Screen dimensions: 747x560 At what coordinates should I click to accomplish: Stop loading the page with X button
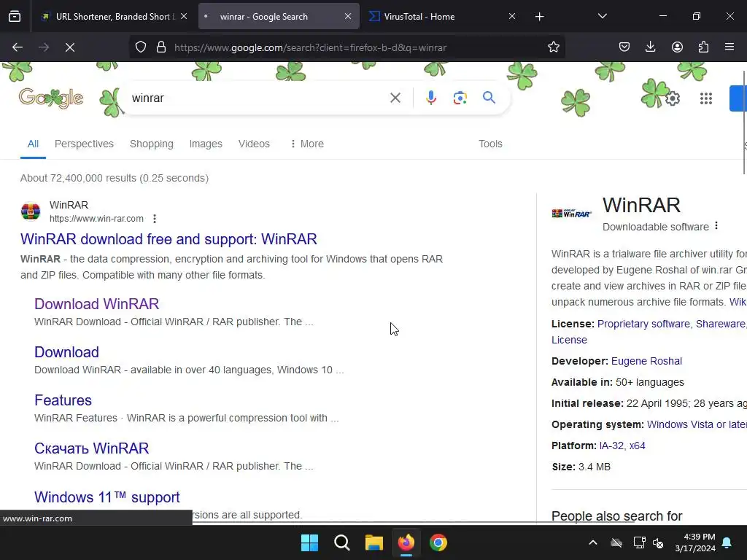(70, 47)
